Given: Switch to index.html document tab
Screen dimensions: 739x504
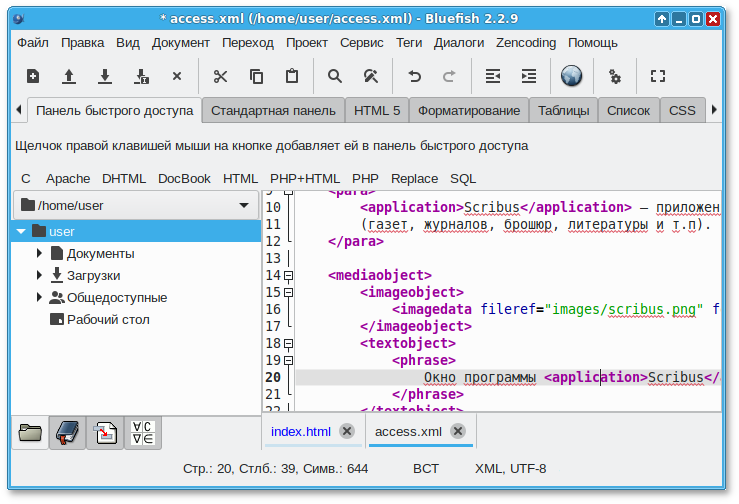Looking at the screenshot, I should (x=301, y=431).
